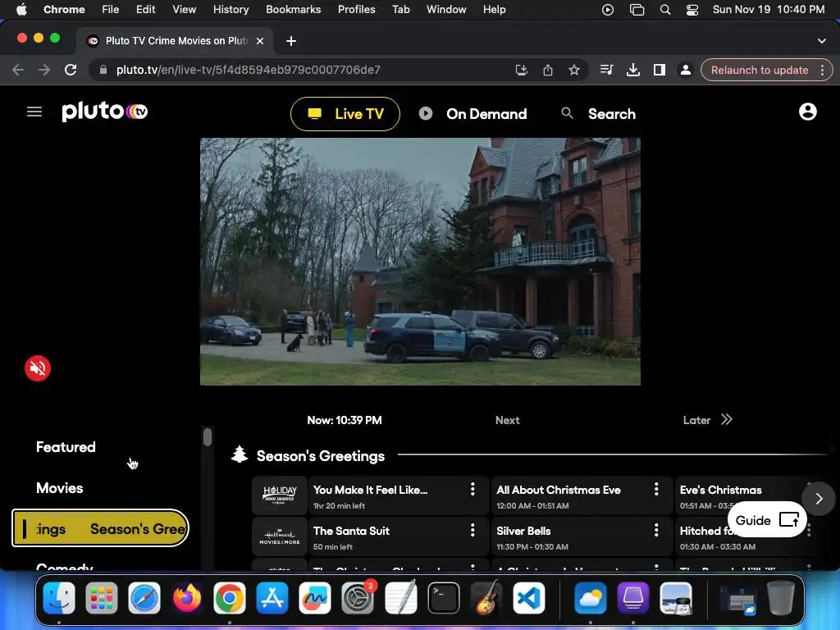Image resolution: width=840 pixels, height=630 pixels.
Task: Select the Movies category
Action: click(59, 488)
